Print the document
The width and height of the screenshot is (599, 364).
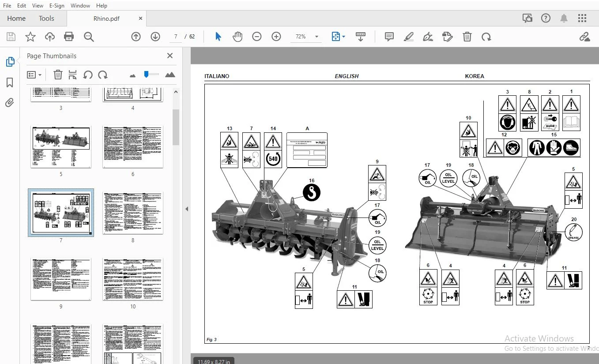click(x=69, y=37)
